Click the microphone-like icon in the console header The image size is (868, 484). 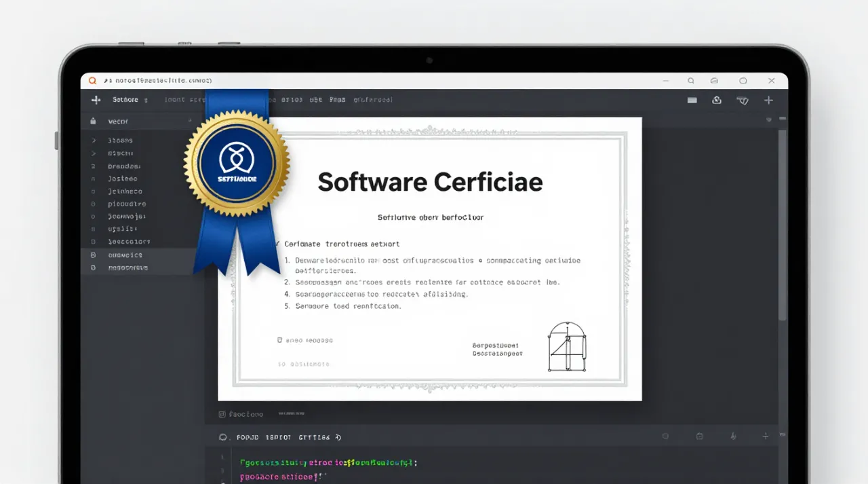pyautogui.click(x=733, y=436)
